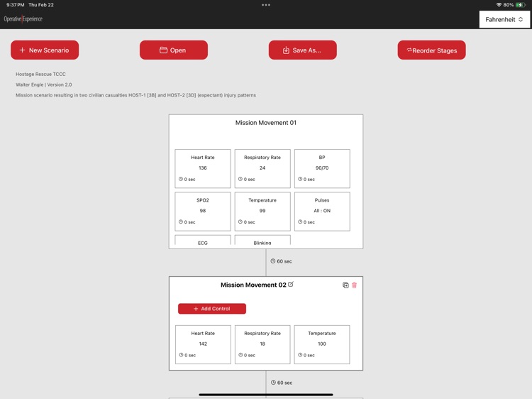Select Respiratory Rate 24 control card
The image size is (532, 399).
coord(262,168)
